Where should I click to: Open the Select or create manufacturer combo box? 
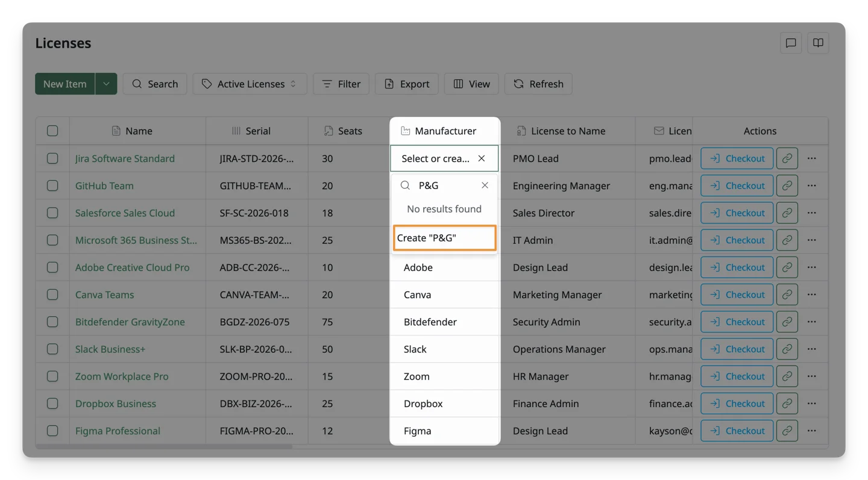[444, 158]
